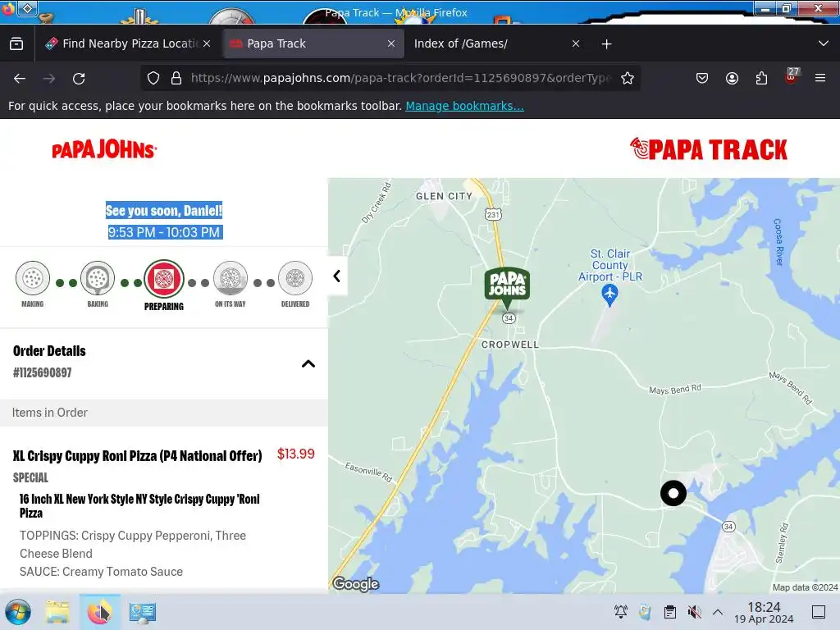Expand hidden tray icons arrow
The image size is (840, 630).
coord(718,612)
